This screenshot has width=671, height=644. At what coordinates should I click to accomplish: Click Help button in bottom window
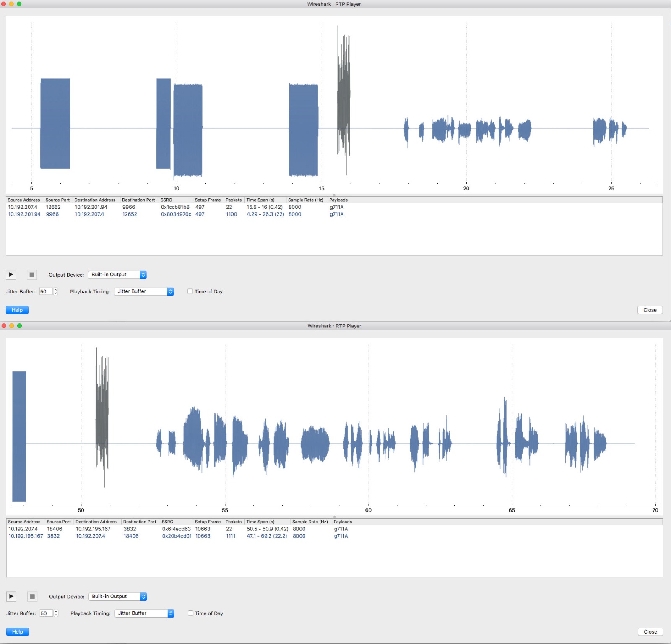(x=18, y=631)
